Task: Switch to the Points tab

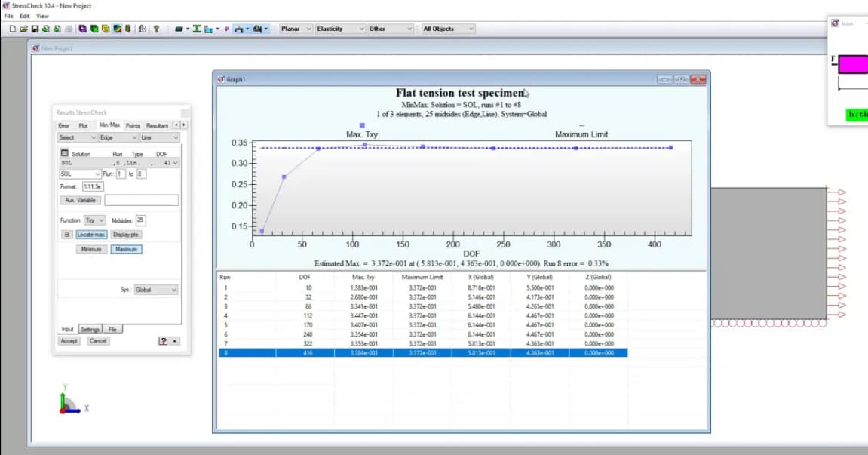Action: (133, 125)
